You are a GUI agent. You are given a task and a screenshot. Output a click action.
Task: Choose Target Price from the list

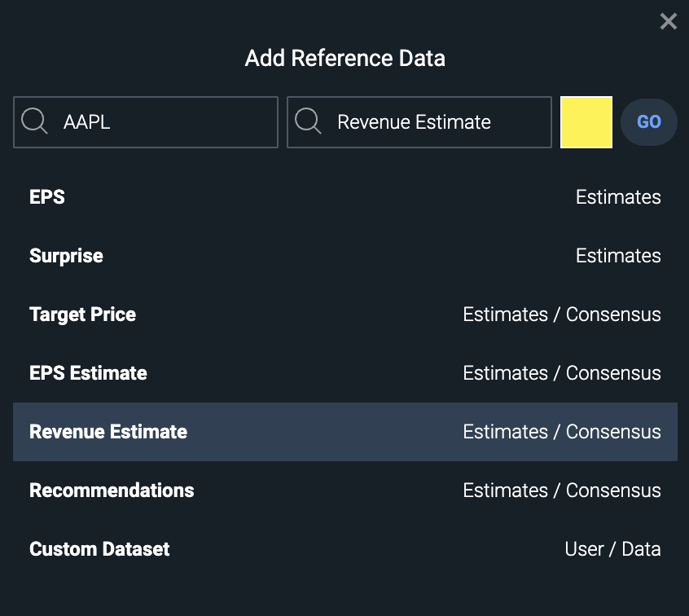point(82,314)
